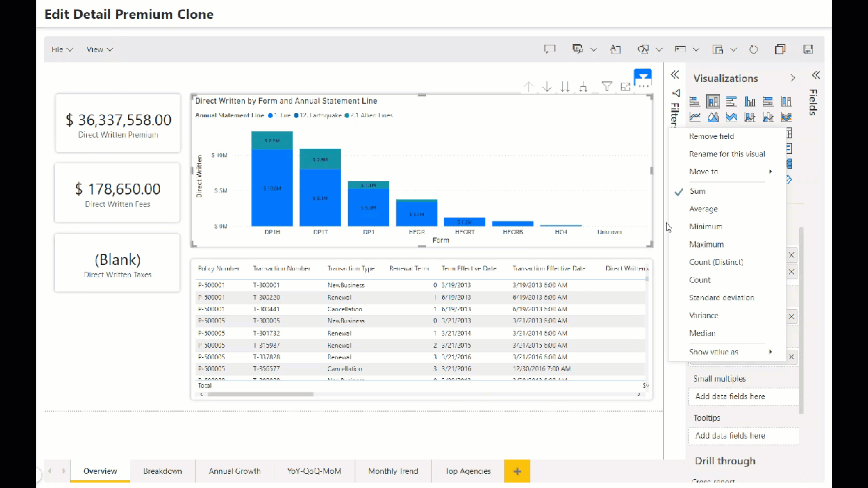
Task: Select the 100% stacked column chart visualization
Action: click(x=786, y=102)
